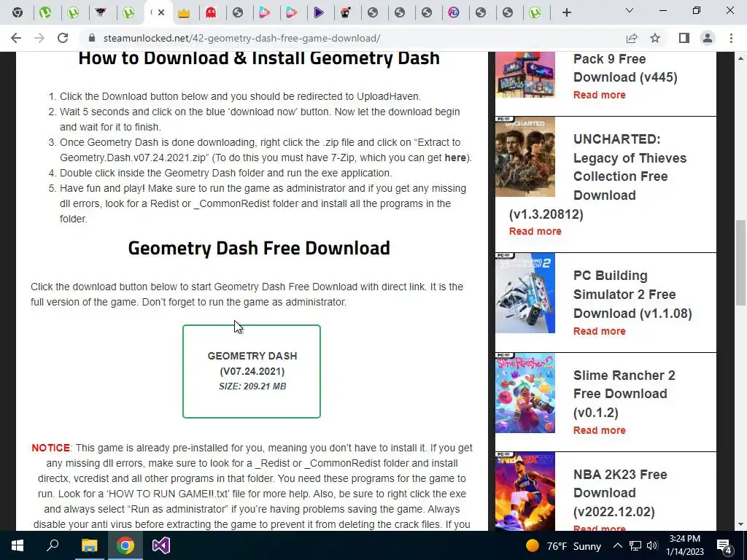Screen dimensions: 747x560
Task: Open Windows taskbar search
Action: click(53, 545)
